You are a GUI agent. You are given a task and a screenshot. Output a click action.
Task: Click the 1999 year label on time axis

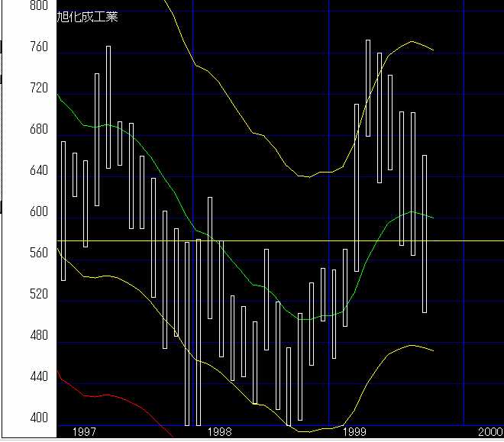coord(355,433)
